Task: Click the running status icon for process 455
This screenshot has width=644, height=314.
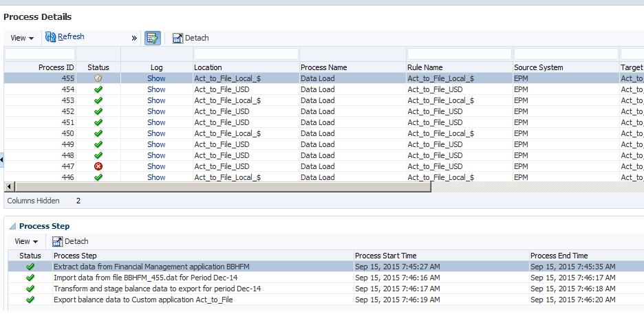Action: [x=98, y=78]
